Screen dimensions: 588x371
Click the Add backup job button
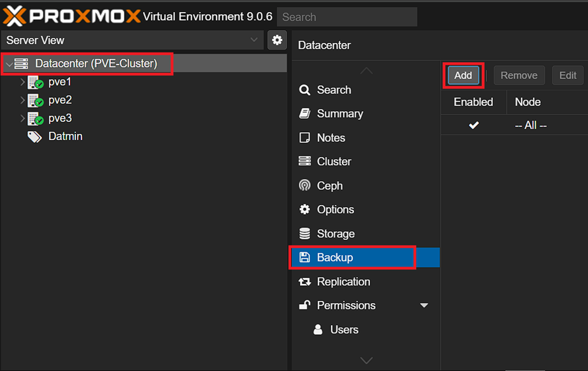click(x=463, y=75)
